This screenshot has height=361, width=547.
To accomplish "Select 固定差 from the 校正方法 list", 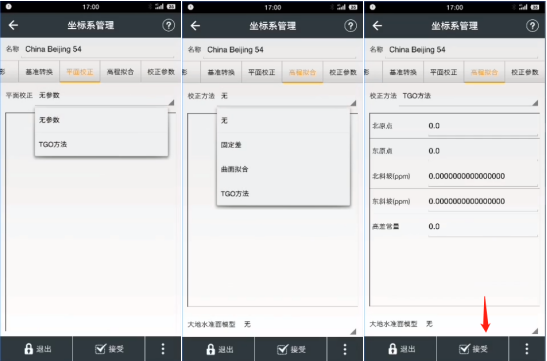I will point(283,145).
